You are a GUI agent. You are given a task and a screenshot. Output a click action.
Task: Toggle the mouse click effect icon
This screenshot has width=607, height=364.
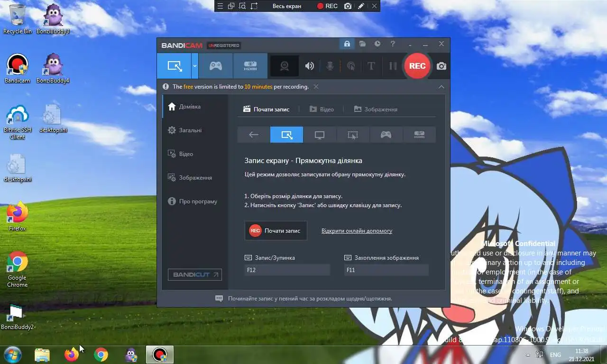(x=351, y=66)
